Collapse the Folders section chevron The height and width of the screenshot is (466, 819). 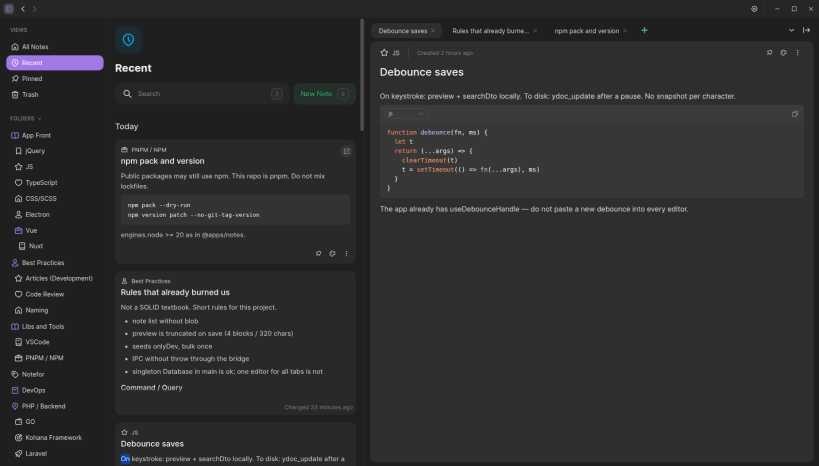click(x=39, y=119)
